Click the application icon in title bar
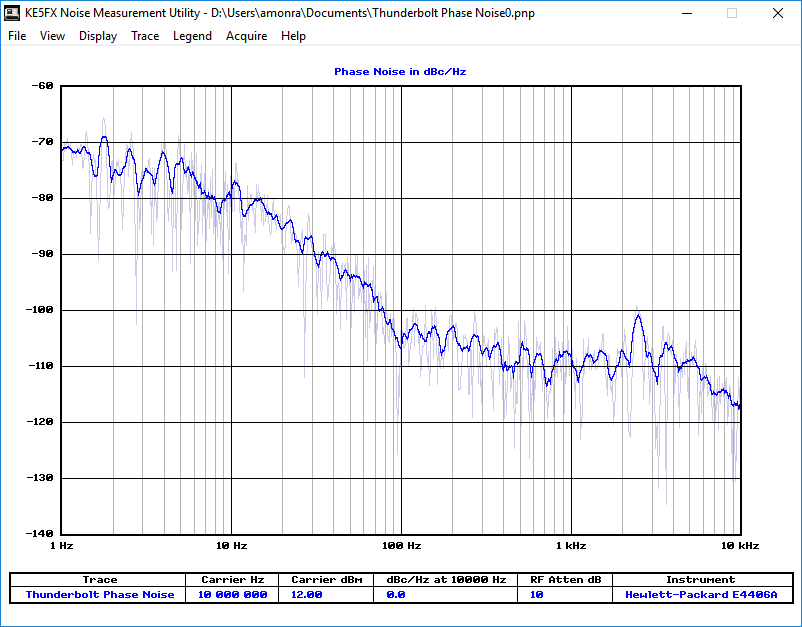This screenshot has height=627, width=802. tap(12, 13)
